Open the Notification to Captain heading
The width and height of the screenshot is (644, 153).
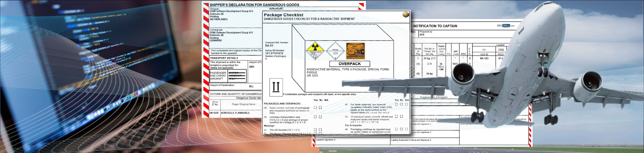point(435,26)
